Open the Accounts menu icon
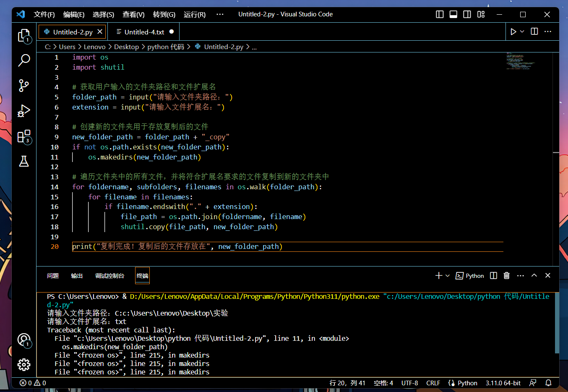This screenshot has height=392, width=568. [24, 340]
